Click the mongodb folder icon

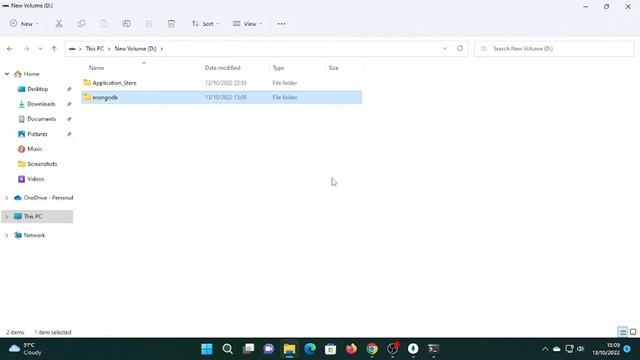87,97
